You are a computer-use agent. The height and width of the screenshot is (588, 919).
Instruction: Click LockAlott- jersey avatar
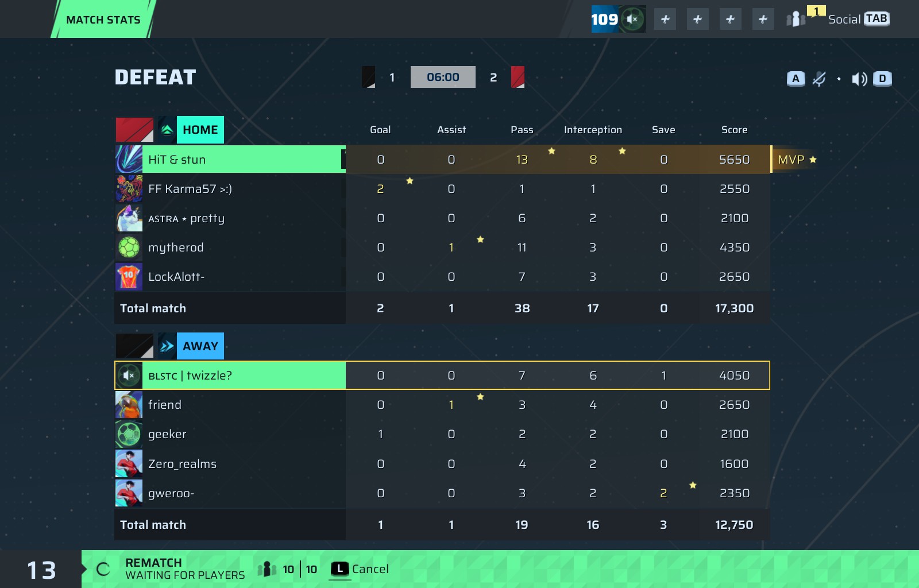coord(129,277)
